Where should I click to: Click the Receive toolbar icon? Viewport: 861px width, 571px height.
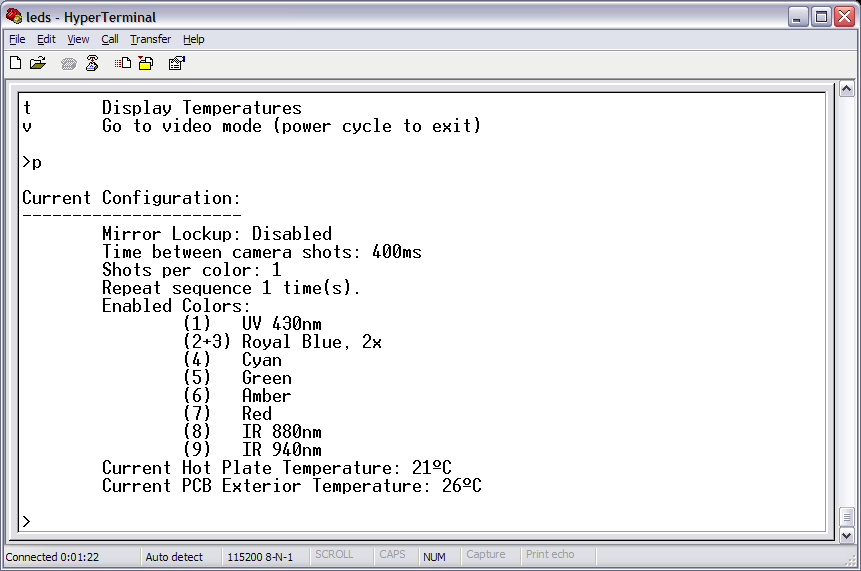146,63
